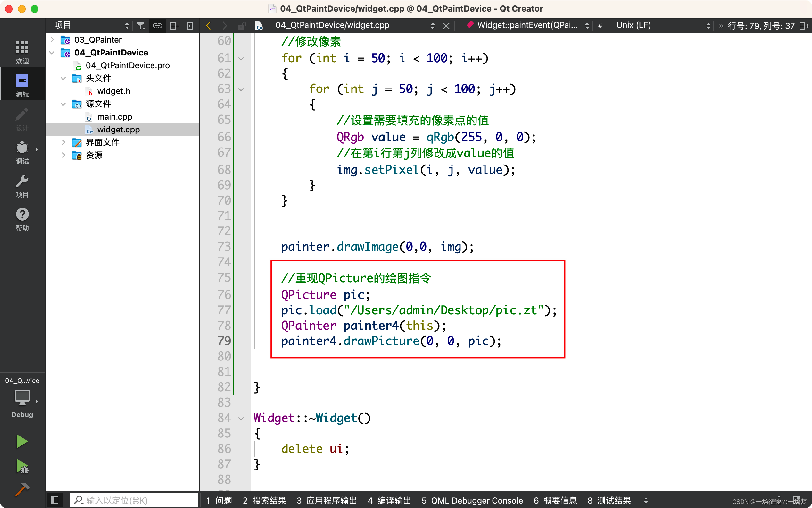Open the 测试结果 Test Results pane
Image resolution: width=812 pixels, height=508 pixels.
point(609,501)
